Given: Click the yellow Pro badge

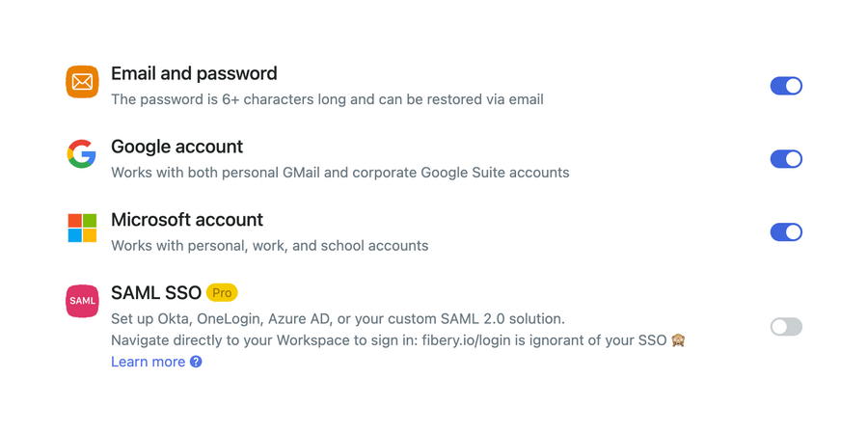Looking at the screenshot, I should tap(222, 293).
